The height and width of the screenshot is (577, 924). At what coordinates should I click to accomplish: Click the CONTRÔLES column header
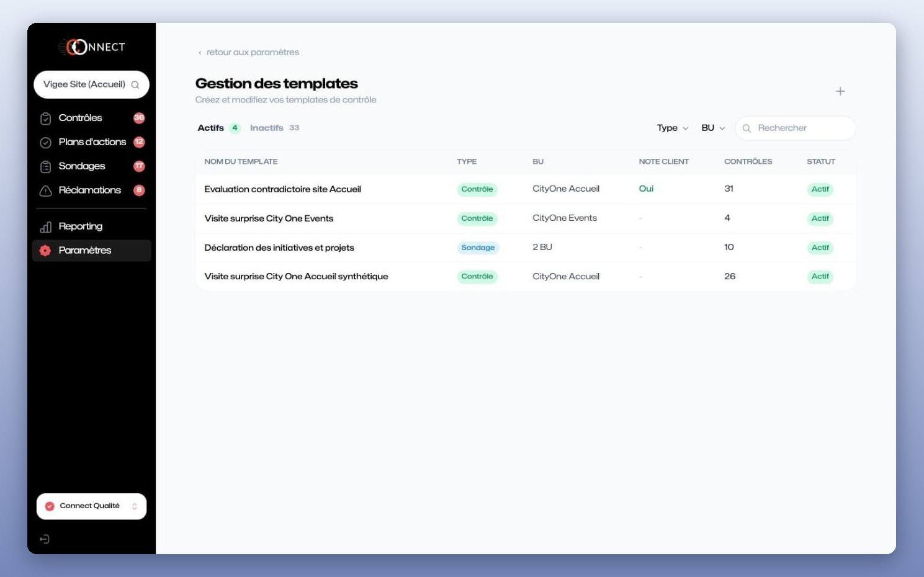748,161
